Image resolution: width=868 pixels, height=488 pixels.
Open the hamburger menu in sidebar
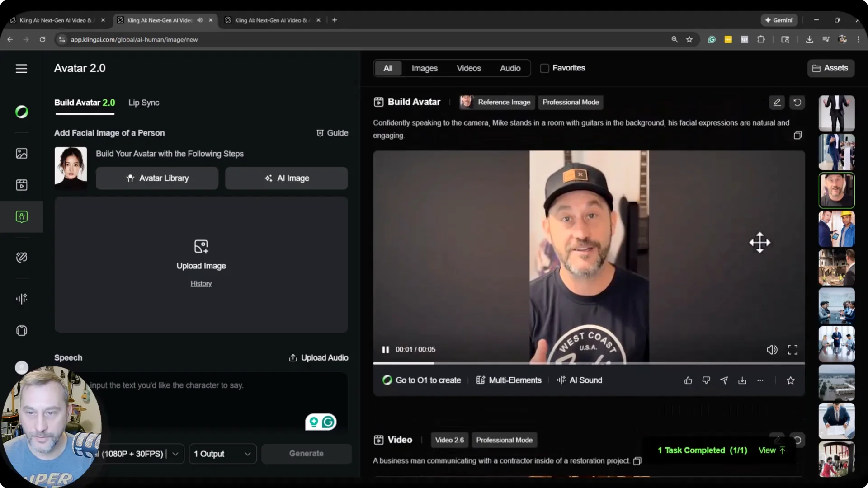point(21,69)
